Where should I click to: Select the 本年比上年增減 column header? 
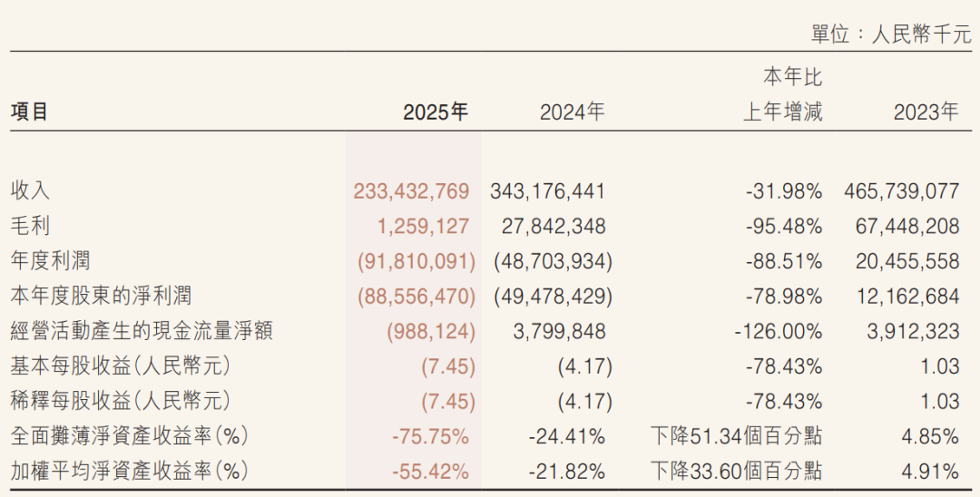(783, 95)
